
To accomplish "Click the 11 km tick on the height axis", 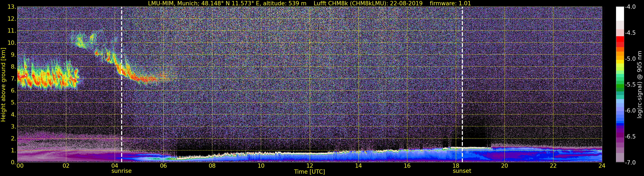I will (x=12, y=31).
